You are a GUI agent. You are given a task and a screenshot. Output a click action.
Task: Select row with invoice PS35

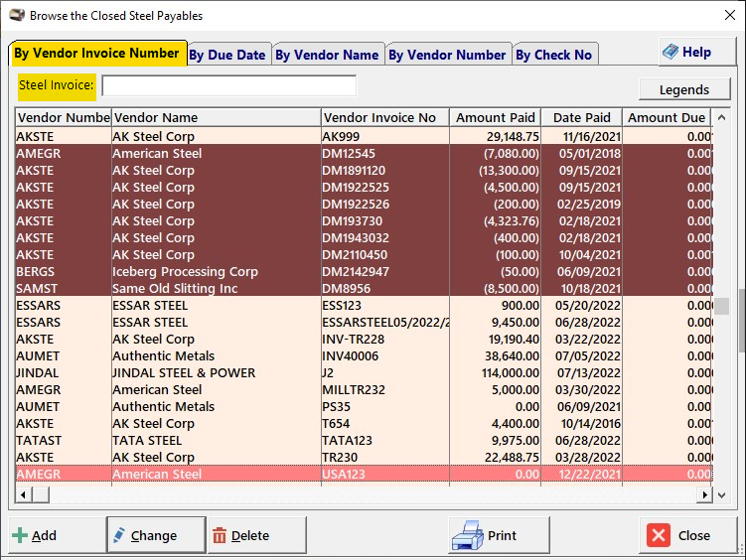364,406
